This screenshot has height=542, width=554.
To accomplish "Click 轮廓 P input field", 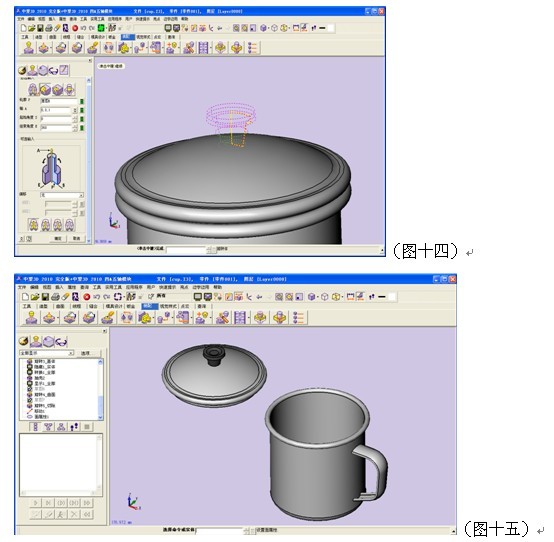I will (x=59, y=101).
